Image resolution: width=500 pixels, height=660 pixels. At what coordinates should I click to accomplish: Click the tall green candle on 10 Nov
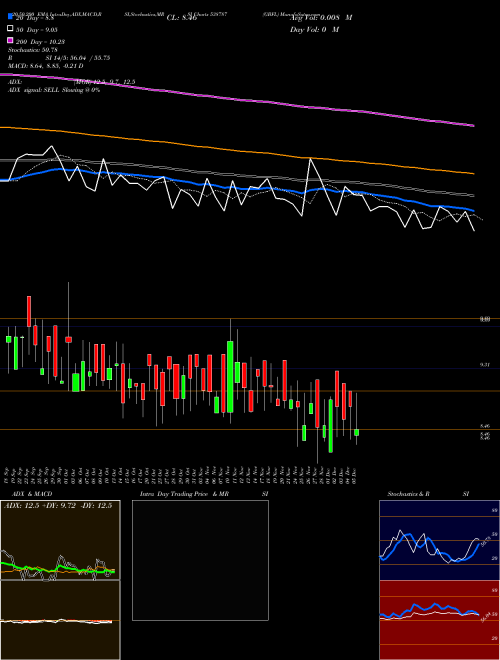tap(230, 377)
